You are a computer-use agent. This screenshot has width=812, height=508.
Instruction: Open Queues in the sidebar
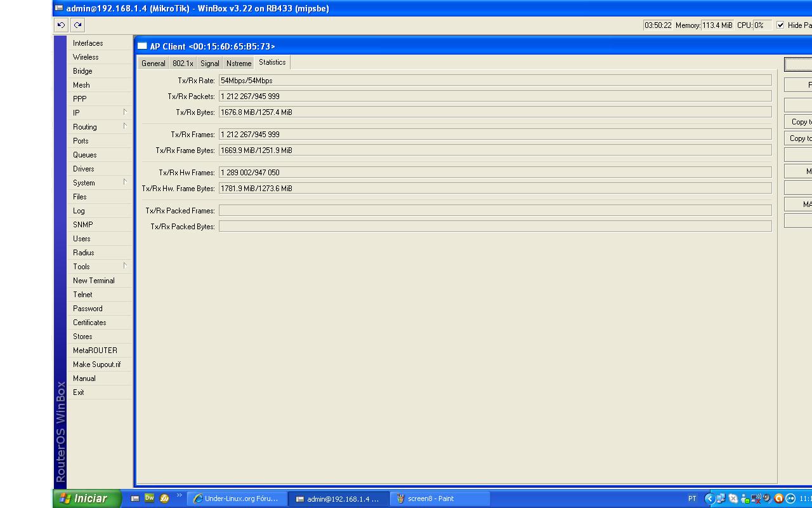point(84,155)
